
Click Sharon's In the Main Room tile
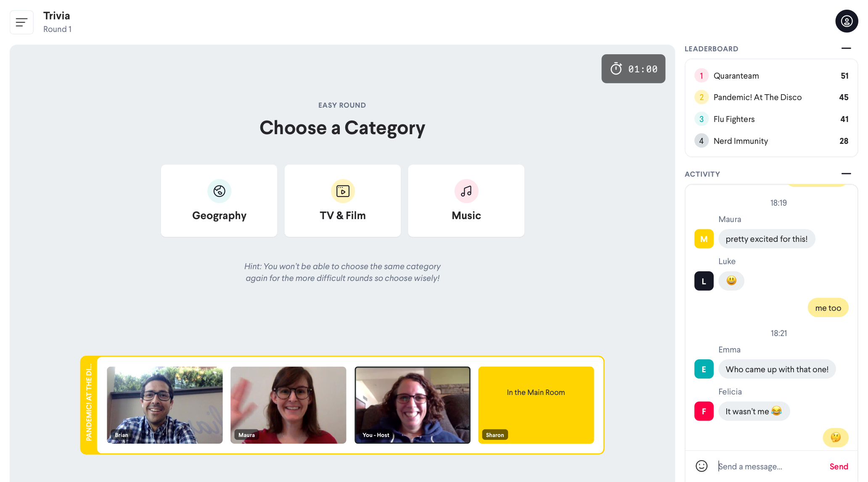click(x=536, y=405)
